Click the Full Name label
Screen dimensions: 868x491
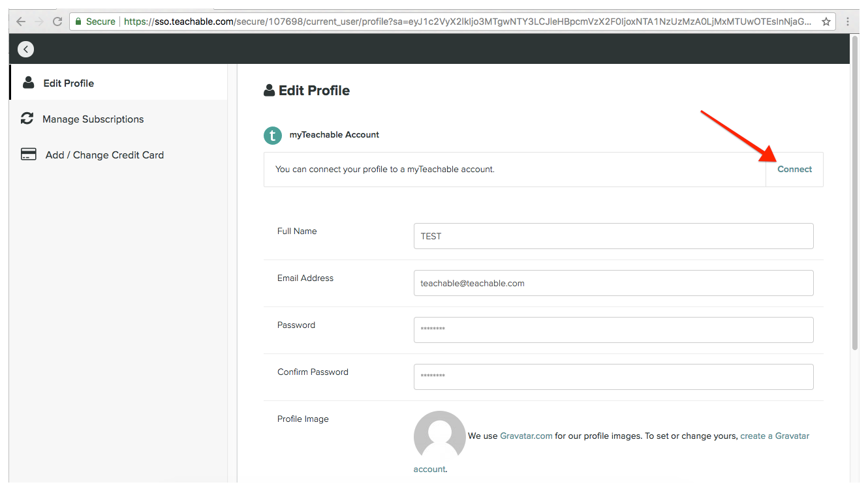tap(297, 231)
